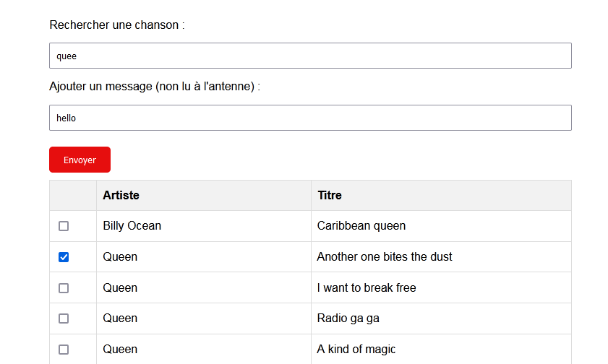Click the I want to break free title
608x364 pixels.
[367, 288]
